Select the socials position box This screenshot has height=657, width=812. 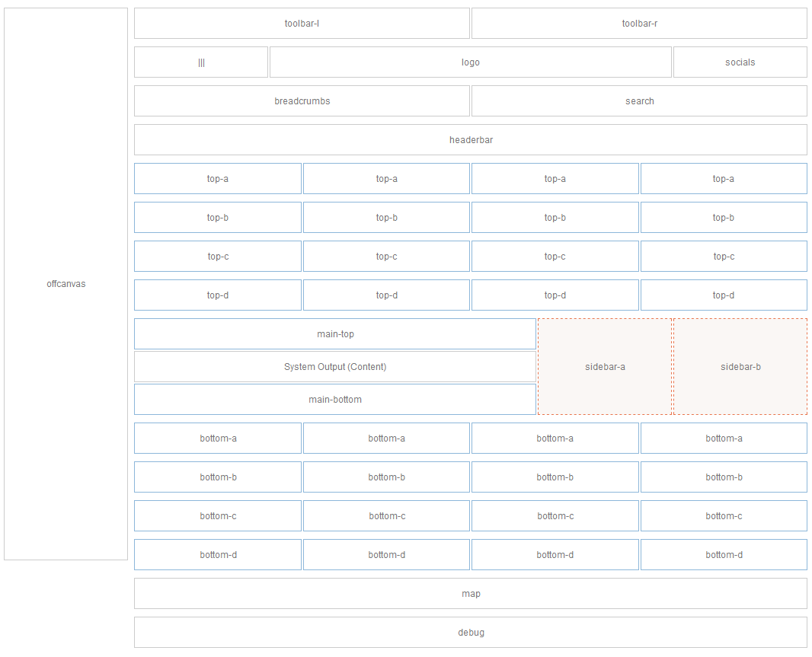740,62
